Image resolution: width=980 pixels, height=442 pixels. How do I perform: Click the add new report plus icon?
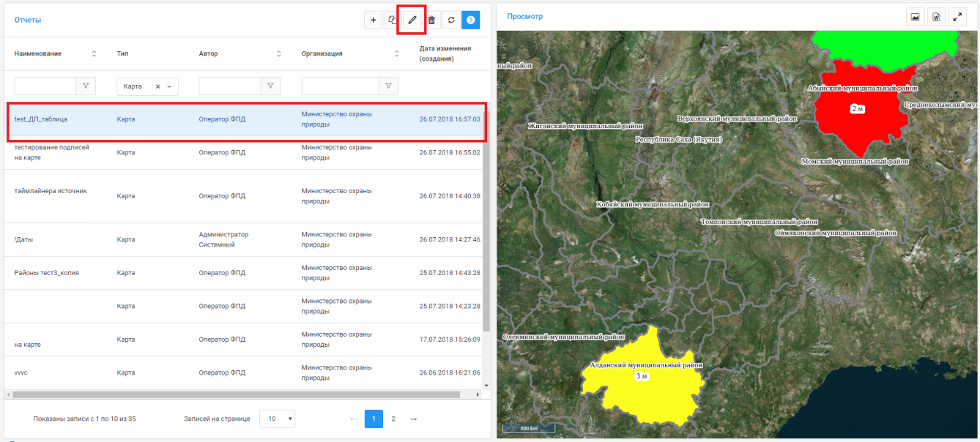pyautogui.click(x=373, y=20)
